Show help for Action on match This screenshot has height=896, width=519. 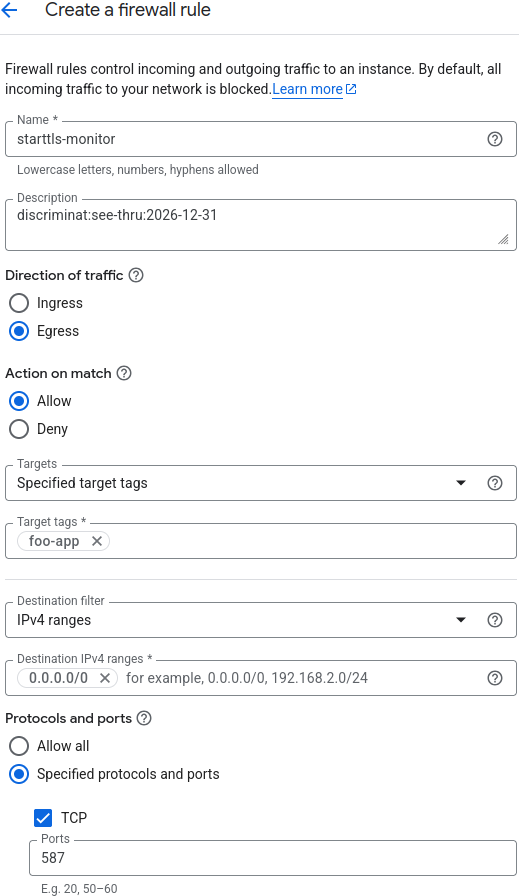coord(123,373)
